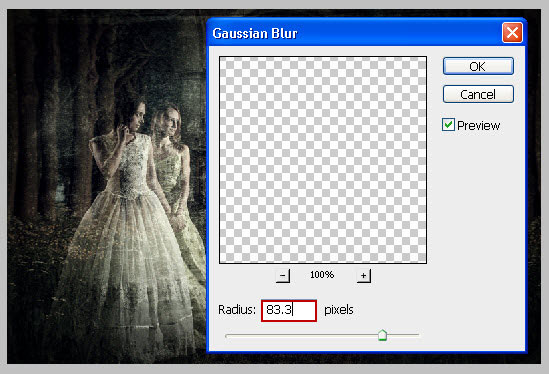549x374 pixels.
Task: Click the Gaussian Blur title bar
Action: click(366, 33)
